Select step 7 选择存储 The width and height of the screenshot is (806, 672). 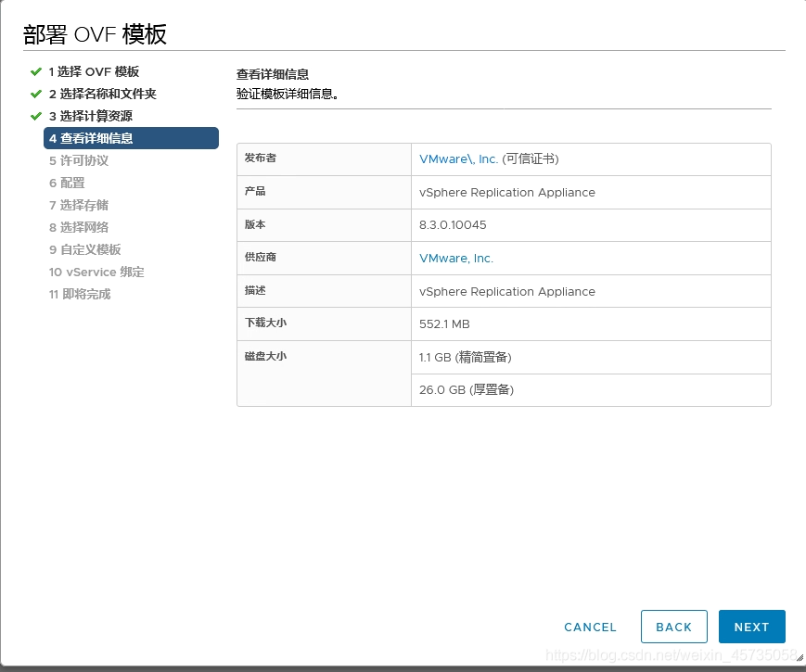pyautogui.click(x=79, y=205)
